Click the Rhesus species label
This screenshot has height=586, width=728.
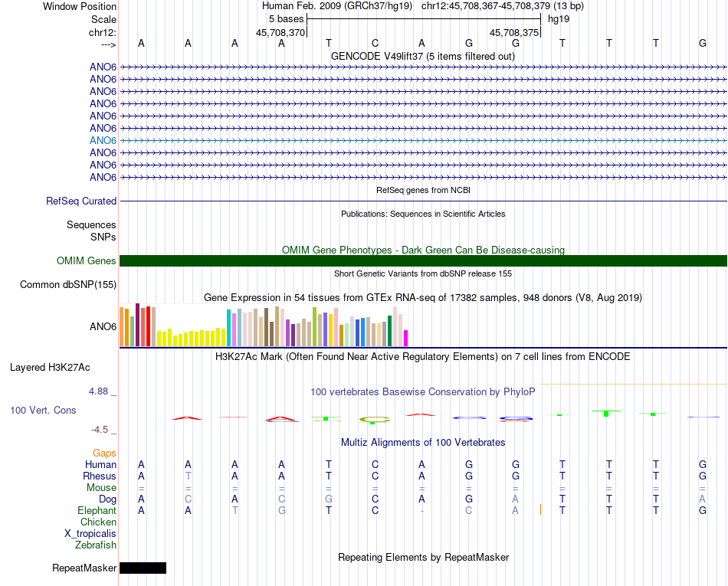click(100, 476)
